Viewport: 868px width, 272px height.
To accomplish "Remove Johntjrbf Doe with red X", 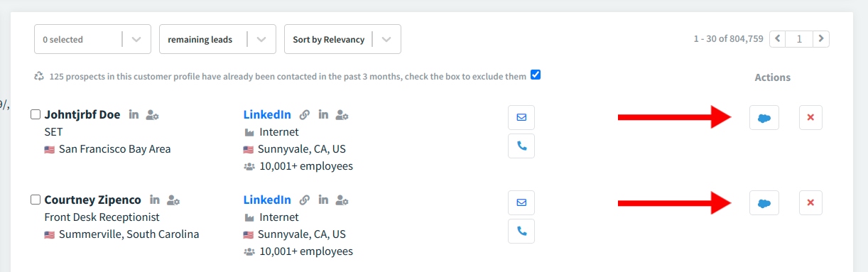I will (x=810, y=118).
